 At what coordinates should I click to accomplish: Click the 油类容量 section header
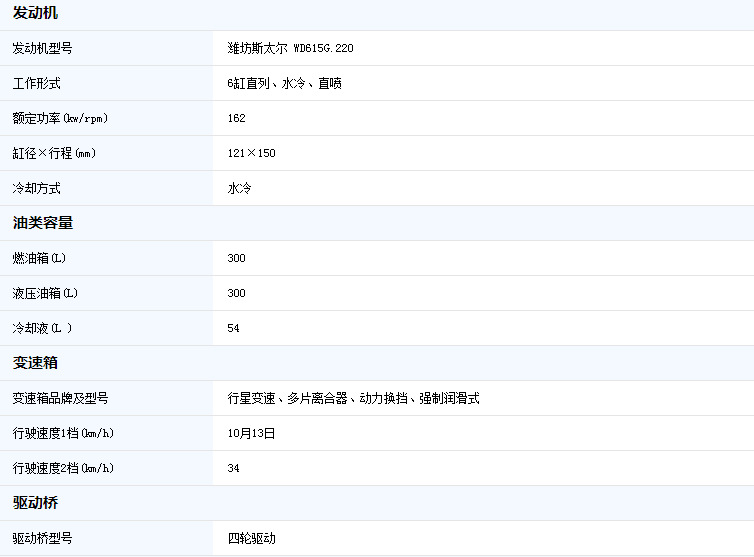(x=42, y=223)
